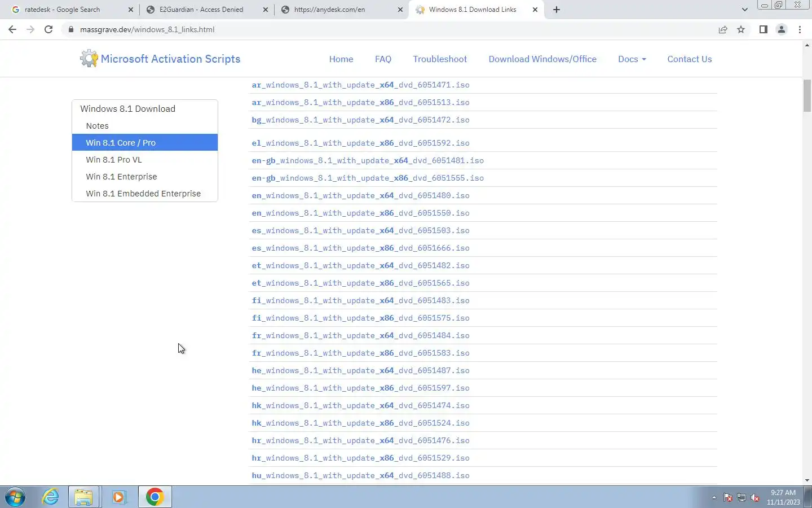Download ar x86 dvd_6051513 ISO

click(x=360, y=102)
